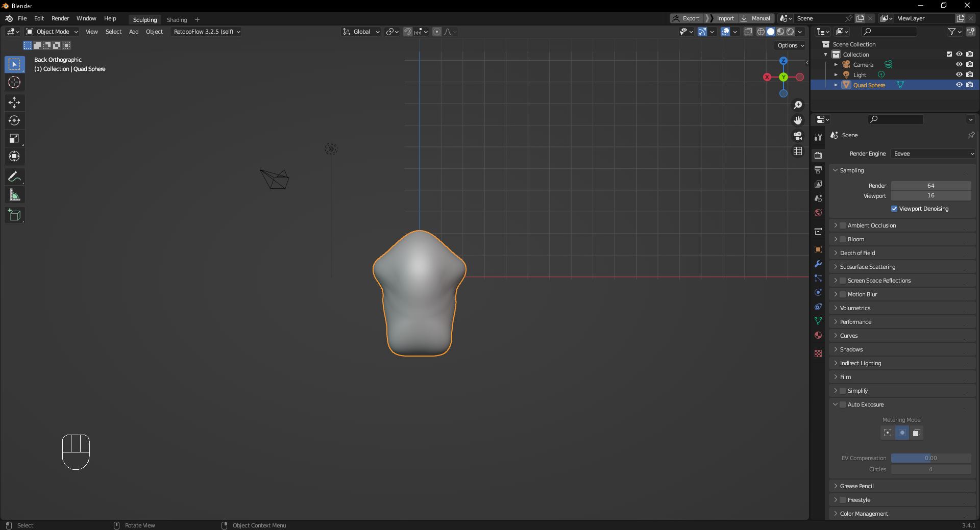Open the Global transform orientation dropdown
The image size is (980, 530).
(x=361, y=32)
